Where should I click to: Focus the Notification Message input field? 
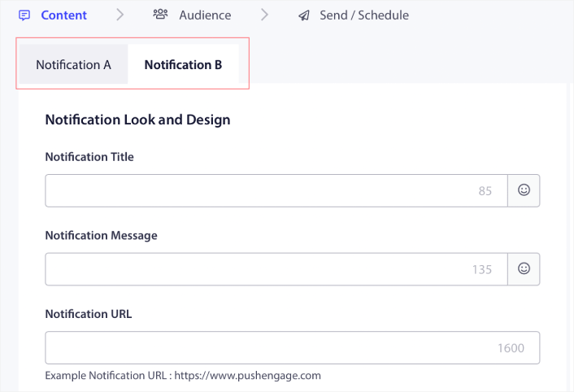click(x=260, y=268)
